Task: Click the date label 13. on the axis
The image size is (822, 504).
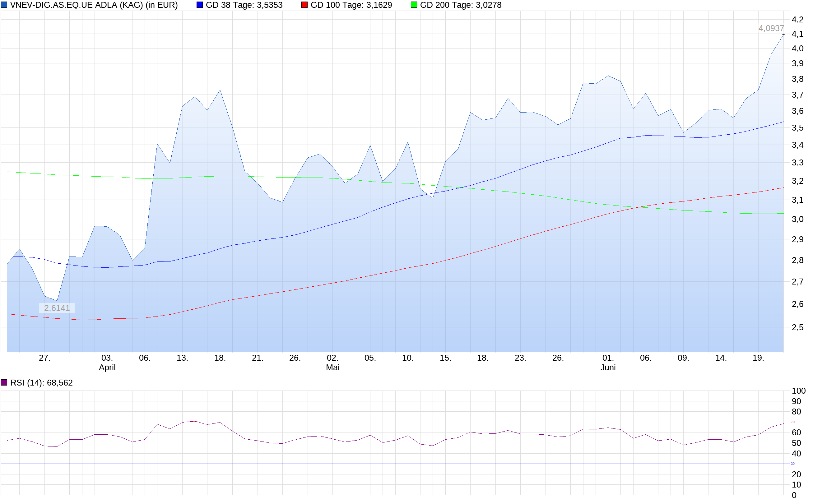Action: click(182, 358)
